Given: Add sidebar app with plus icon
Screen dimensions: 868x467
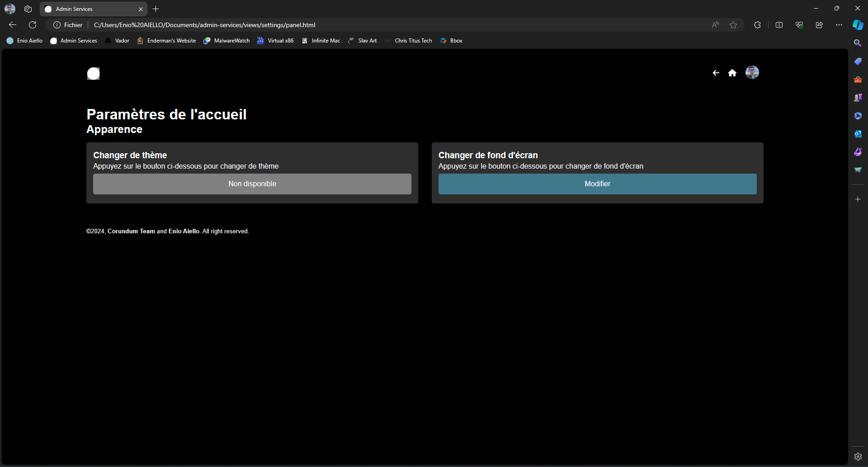Looking at the screenshot, I should [x=858, y=199].
